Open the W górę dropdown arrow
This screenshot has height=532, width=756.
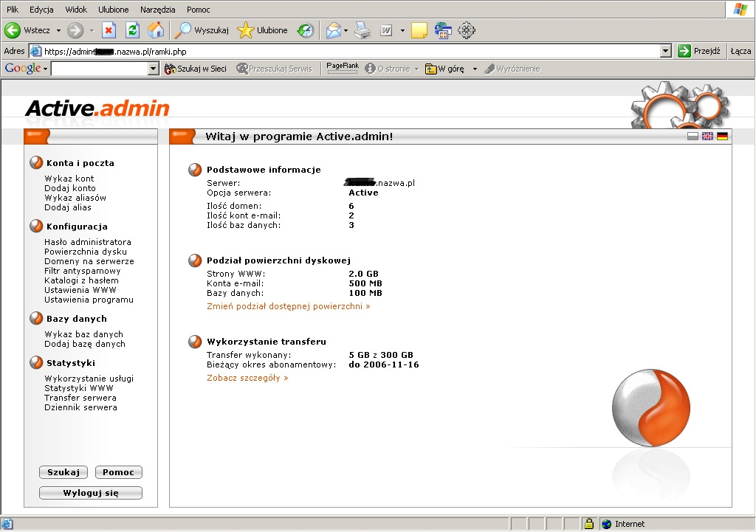(475, 69)
